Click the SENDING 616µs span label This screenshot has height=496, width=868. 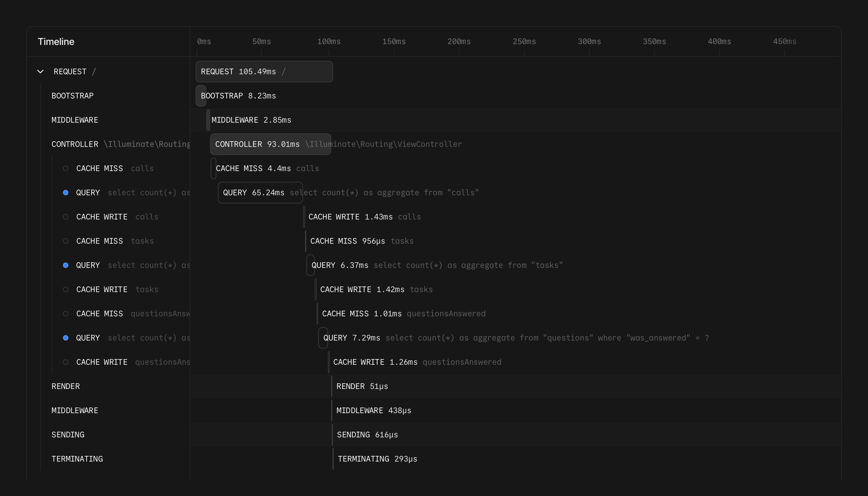pyautogui.click(x=367, y=435)
